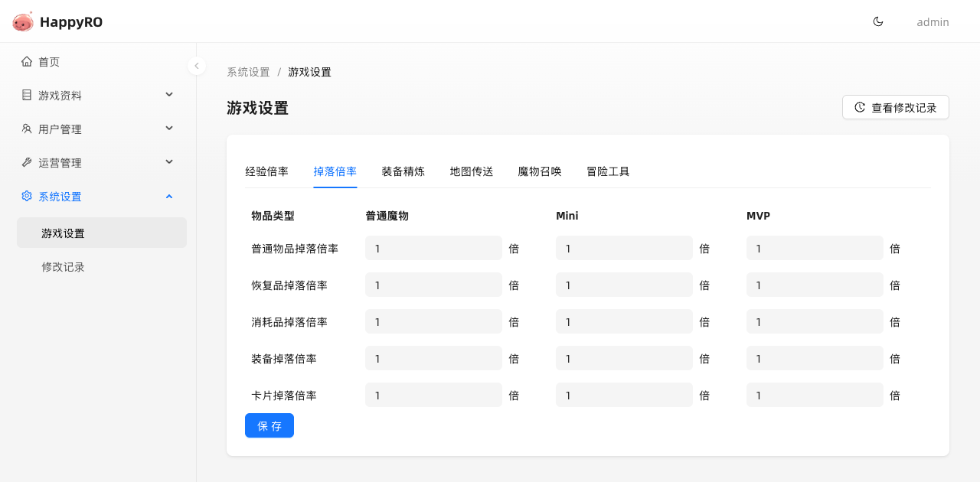This screenshot has width=980, height=482.
Task: Collapse the 系统设置 menu chevron
Action: click(169, 196)
